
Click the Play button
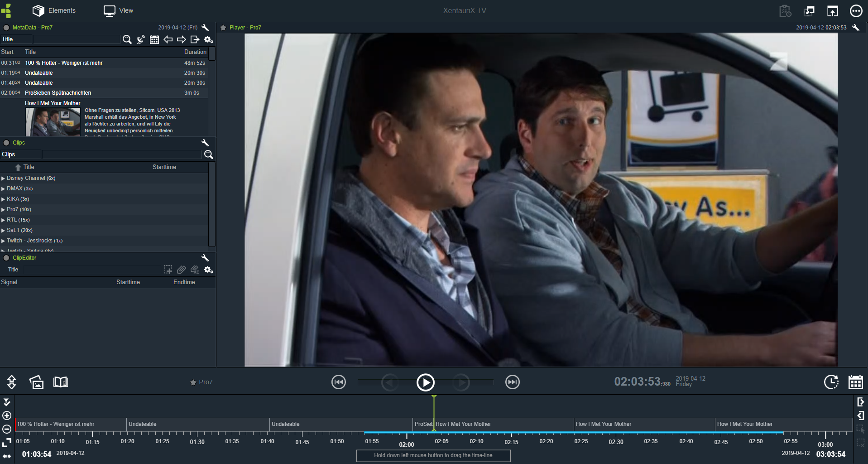[x=426, y=382]
